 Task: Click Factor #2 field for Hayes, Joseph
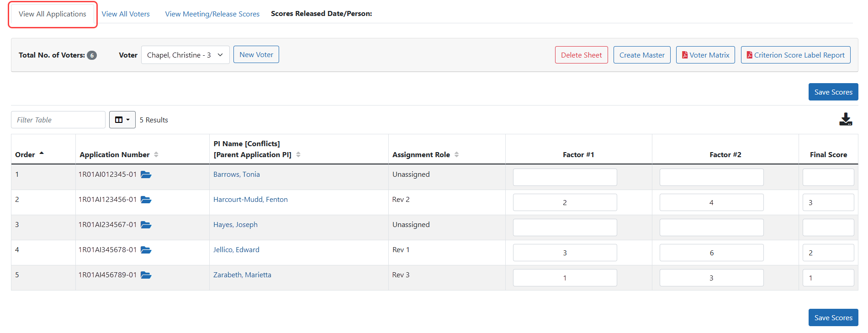tap(711, 227)
